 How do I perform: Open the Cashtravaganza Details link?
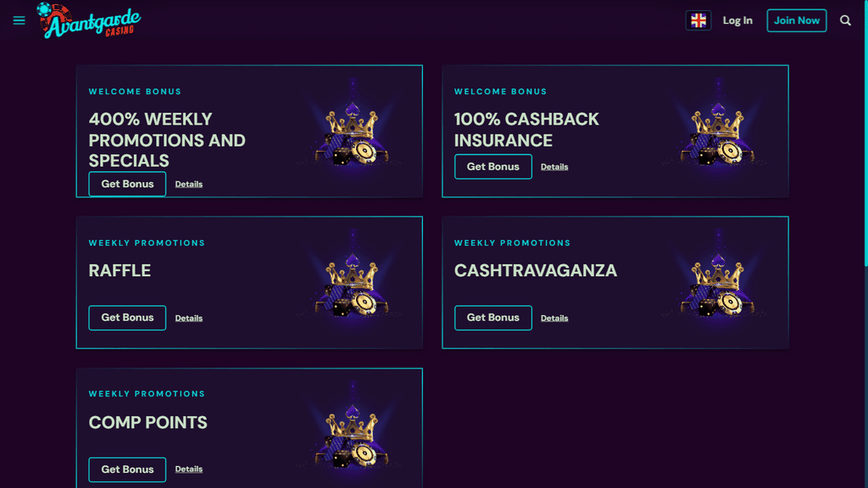click(554, 319)
